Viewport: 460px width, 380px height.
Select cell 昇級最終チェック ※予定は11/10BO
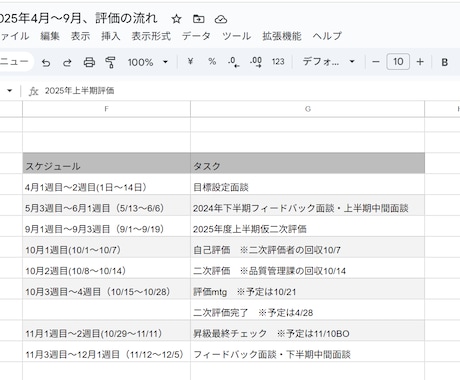307,331
